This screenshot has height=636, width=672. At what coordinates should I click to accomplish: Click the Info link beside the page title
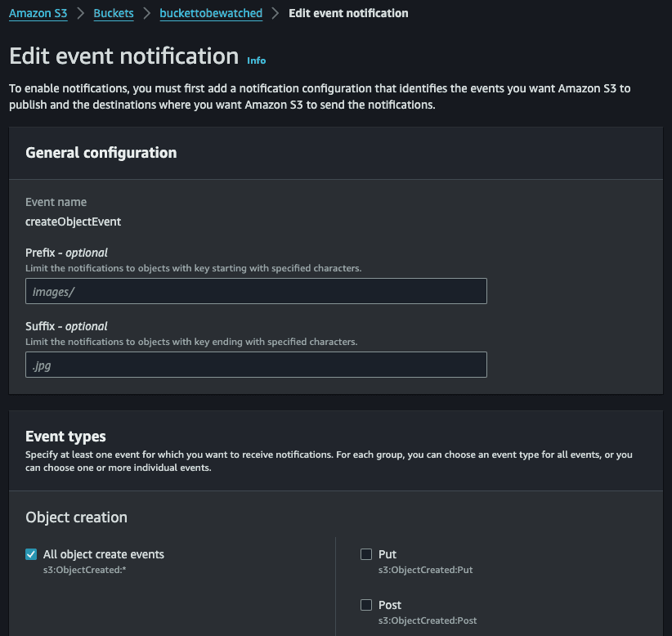click(256, 60)
